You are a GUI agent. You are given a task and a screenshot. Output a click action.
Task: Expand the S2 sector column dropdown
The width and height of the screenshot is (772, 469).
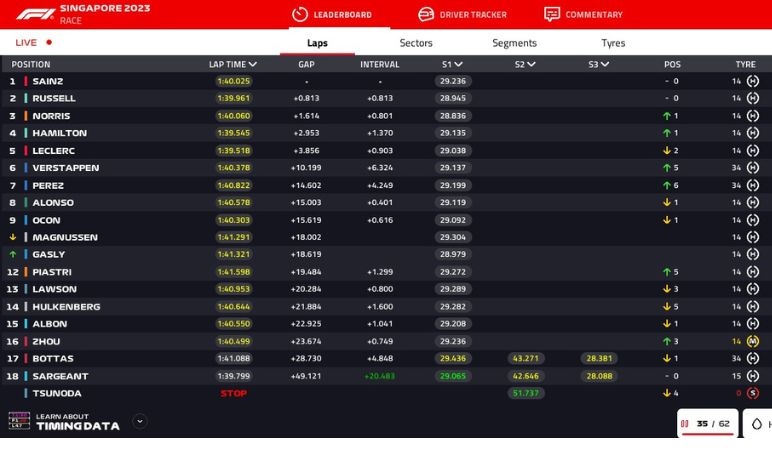pyautogui.click(x=531, y=64)
